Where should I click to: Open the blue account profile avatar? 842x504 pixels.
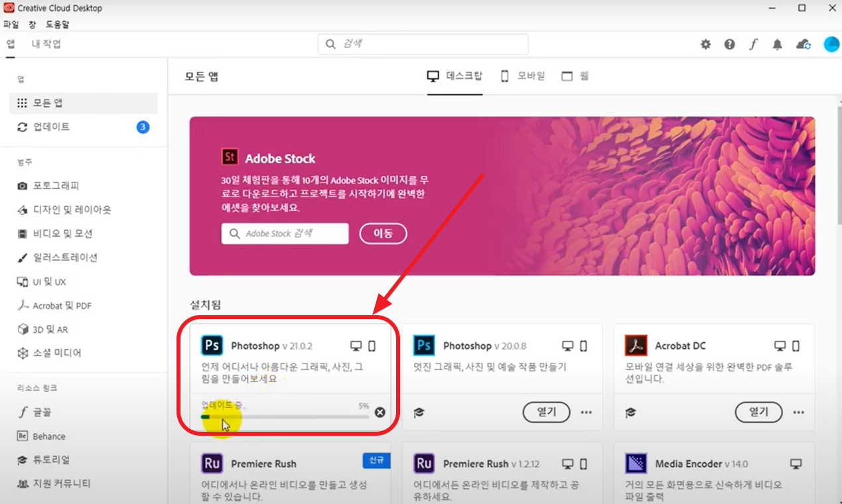[831, 44]
